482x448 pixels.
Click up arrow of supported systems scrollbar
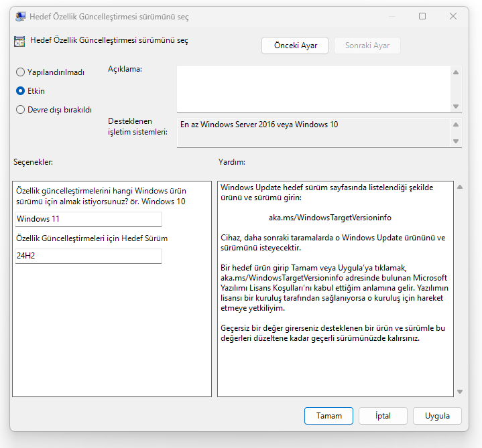[456, 125]
